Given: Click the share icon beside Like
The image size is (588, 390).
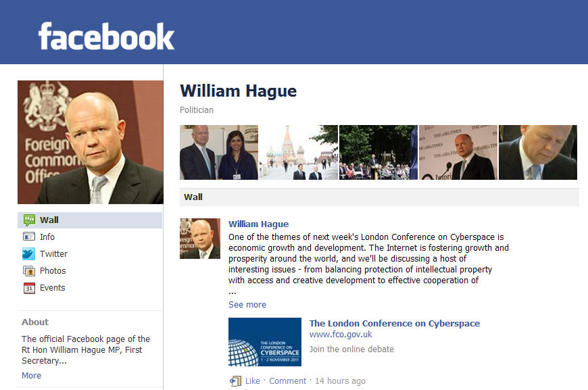Looking at the screenshot, I should click(x=235, y=381).
